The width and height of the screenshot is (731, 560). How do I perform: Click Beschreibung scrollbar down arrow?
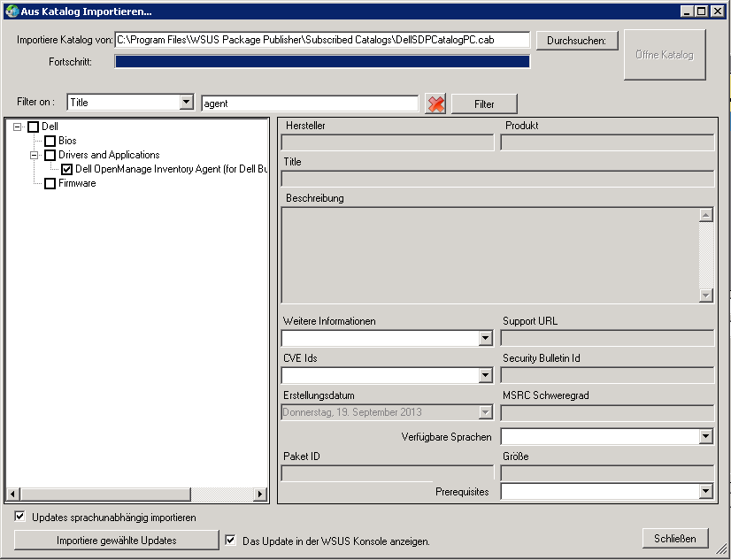pos(706,295)
